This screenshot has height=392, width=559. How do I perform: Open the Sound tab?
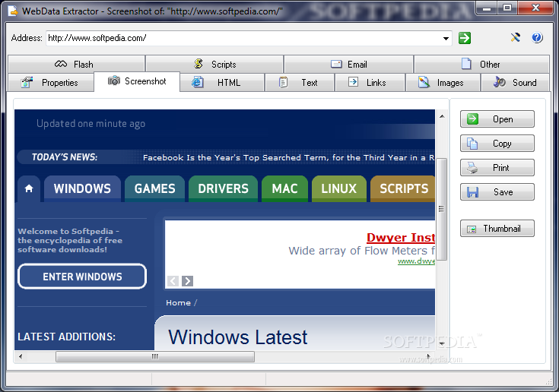515,83
